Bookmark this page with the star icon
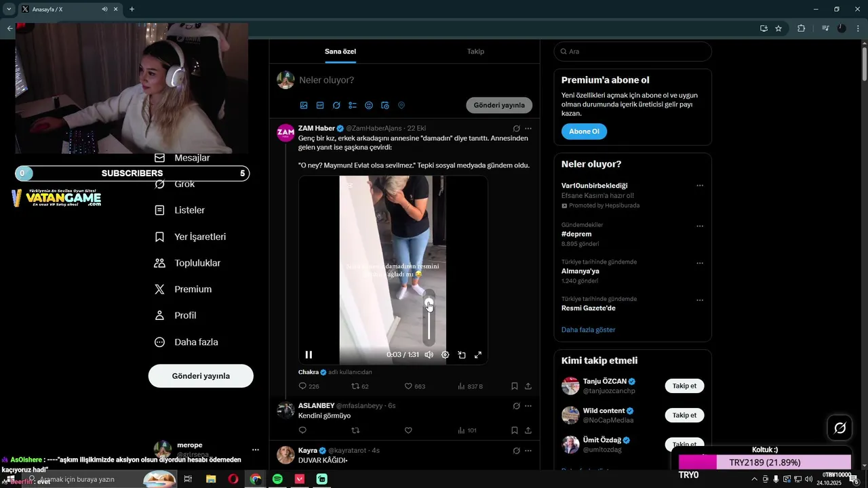 coord(778,28)
